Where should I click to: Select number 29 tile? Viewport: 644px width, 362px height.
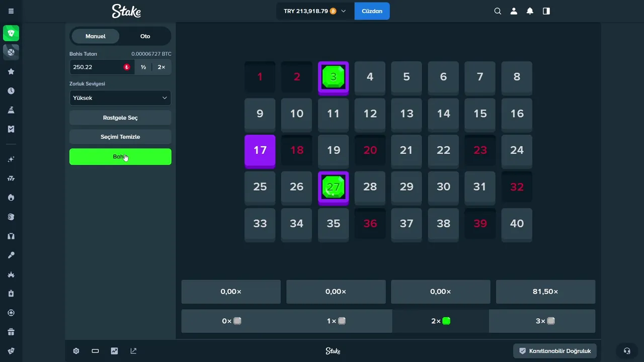coord(407,188)
